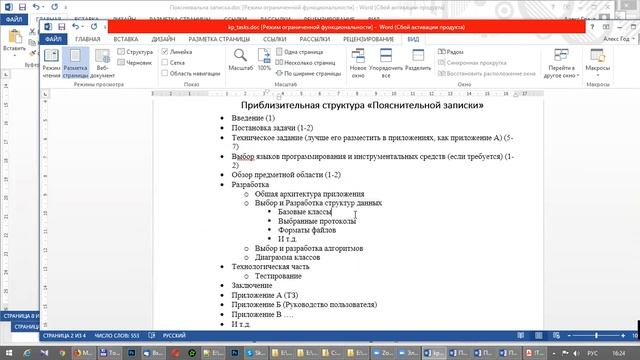Screen dimensions: 640x360
Task: Click ЧИСЛО СЛОВ: 551 word count
Action: (x=117, y=336)
